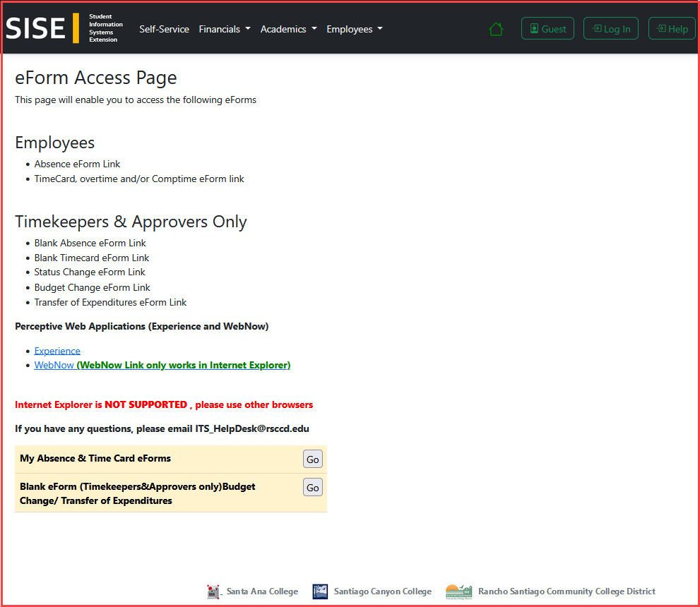700x607 pixels.
Task: Click the green home icon
Action: click(496, 28)
